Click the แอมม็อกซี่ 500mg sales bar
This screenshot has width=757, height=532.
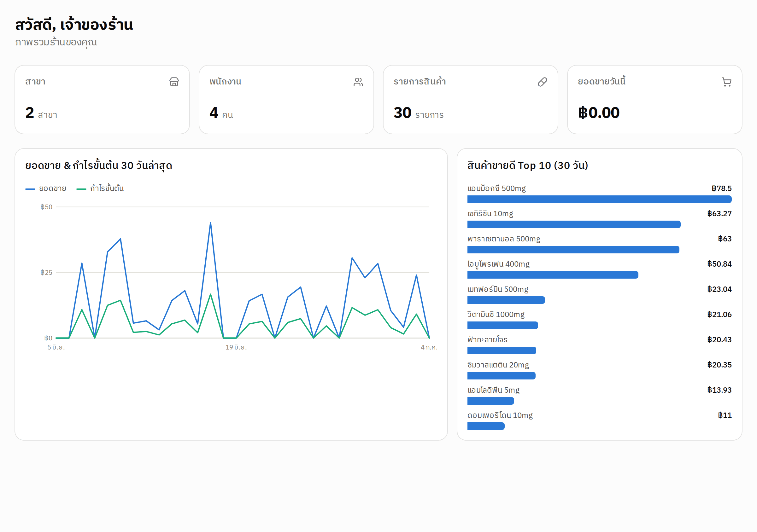pos(599,199)
